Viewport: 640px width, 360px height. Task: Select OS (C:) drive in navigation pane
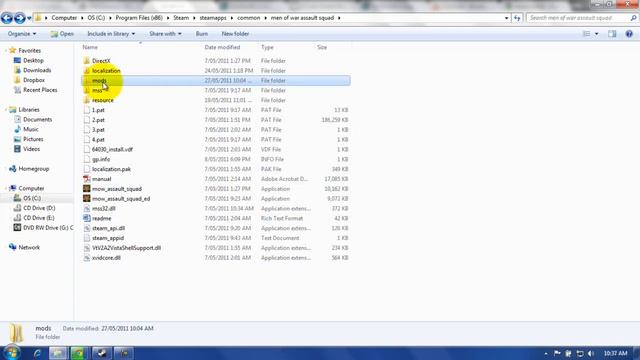pyautogui.click(x=32, y=198)
